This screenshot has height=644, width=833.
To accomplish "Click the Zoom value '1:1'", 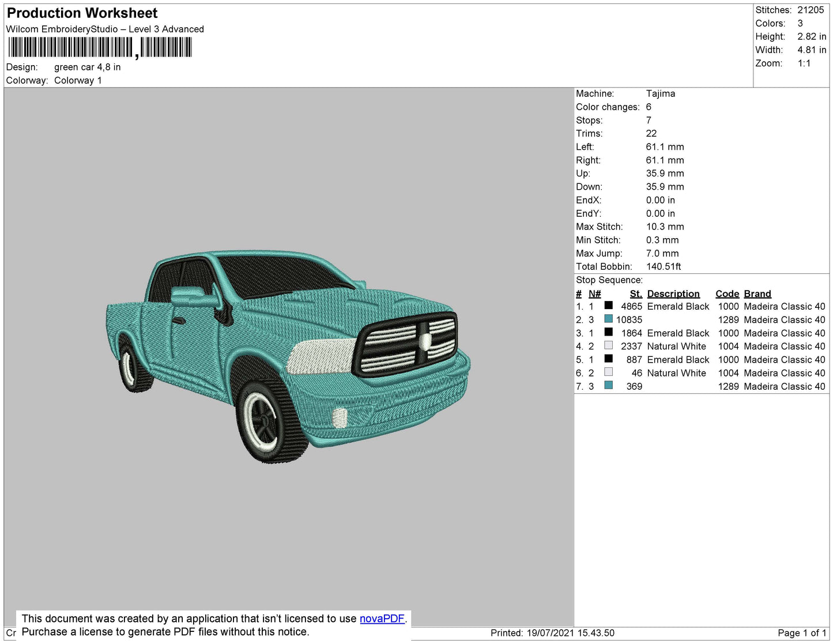I will click(804, 63).
